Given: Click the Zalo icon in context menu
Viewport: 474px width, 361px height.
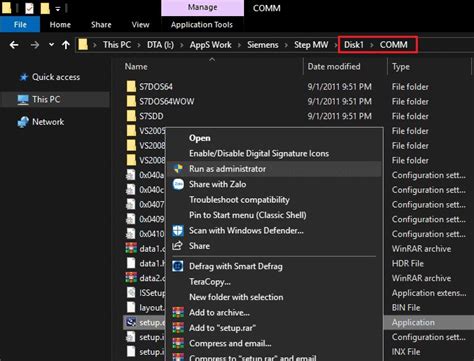Looking at the screenshot, I should pos(178,184).
